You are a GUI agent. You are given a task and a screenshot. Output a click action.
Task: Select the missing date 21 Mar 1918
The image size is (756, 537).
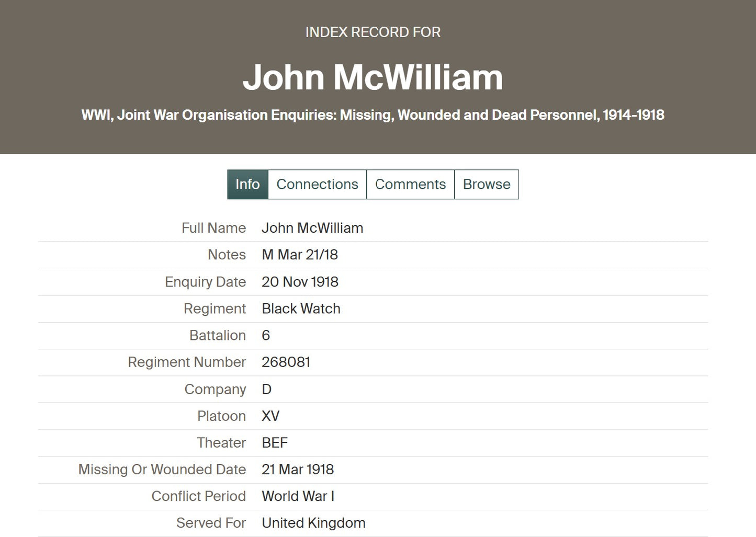tap(298, 469)
